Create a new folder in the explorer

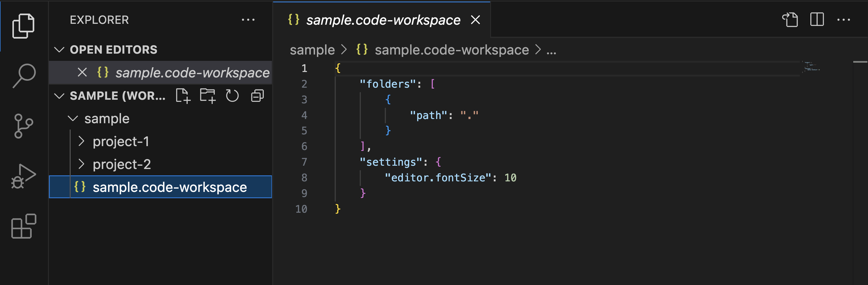(208, 96)
